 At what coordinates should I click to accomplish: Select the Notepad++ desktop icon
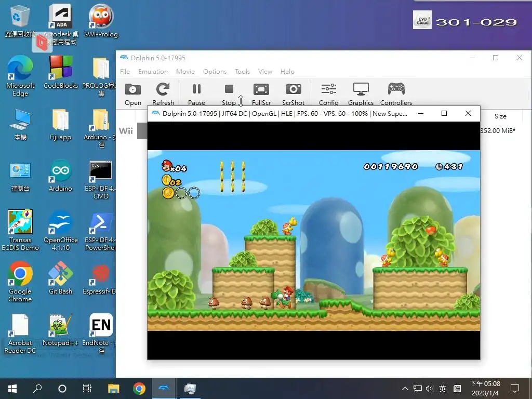tap(60, 330)
